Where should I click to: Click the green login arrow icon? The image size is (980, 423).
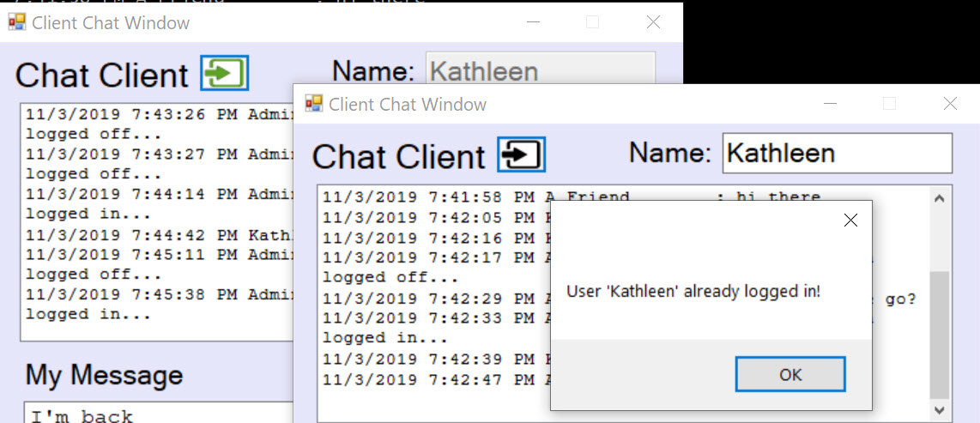pos(224,73)
